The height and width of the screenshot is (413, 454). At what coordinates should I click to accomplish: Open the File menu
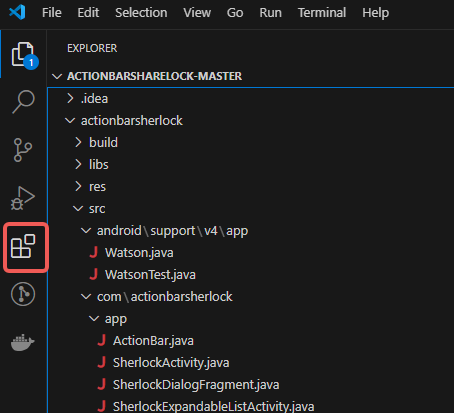pyautogui.click(x=52, y=13)
